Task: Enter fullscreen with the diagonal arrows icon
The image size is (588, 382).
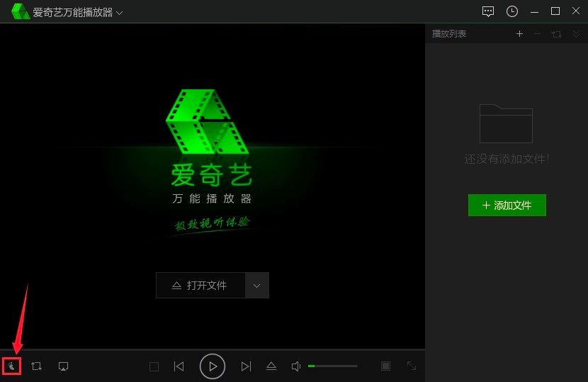Action: (412, 366)
